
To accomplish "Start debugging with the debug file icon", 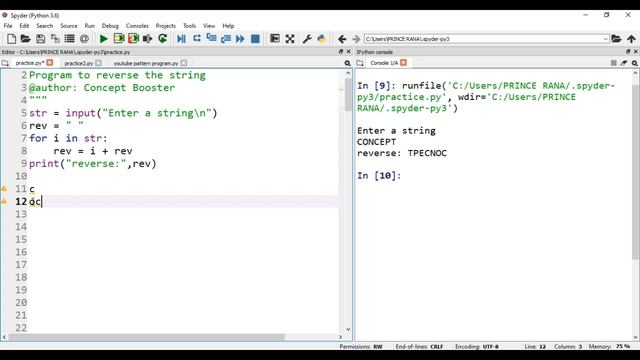I will point(182,39).
